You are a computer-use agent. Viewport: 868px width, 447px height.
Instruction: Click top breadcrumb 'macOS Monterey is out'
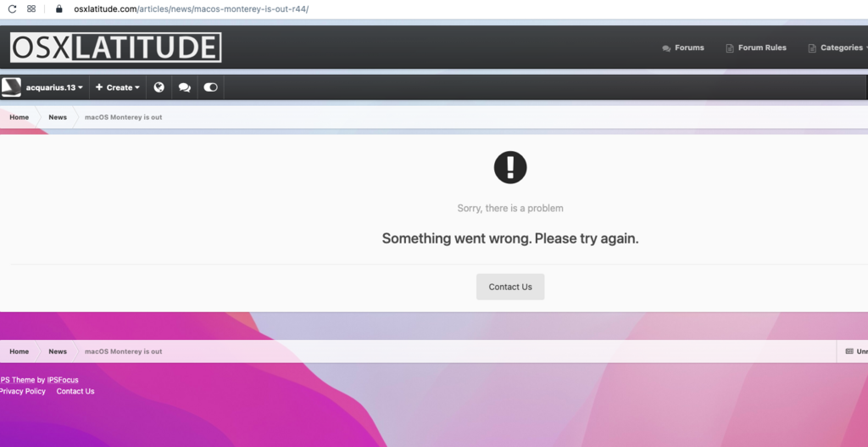point(124,117)
